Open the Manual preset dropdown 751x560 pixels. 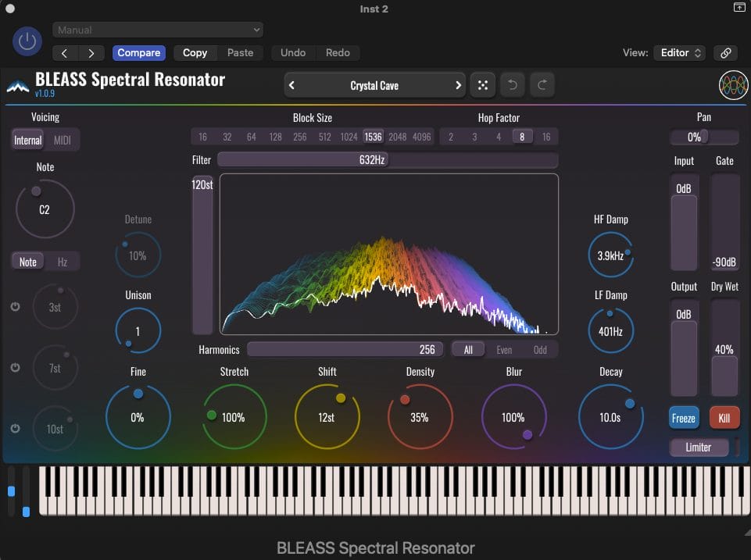(x=158, y=30)
